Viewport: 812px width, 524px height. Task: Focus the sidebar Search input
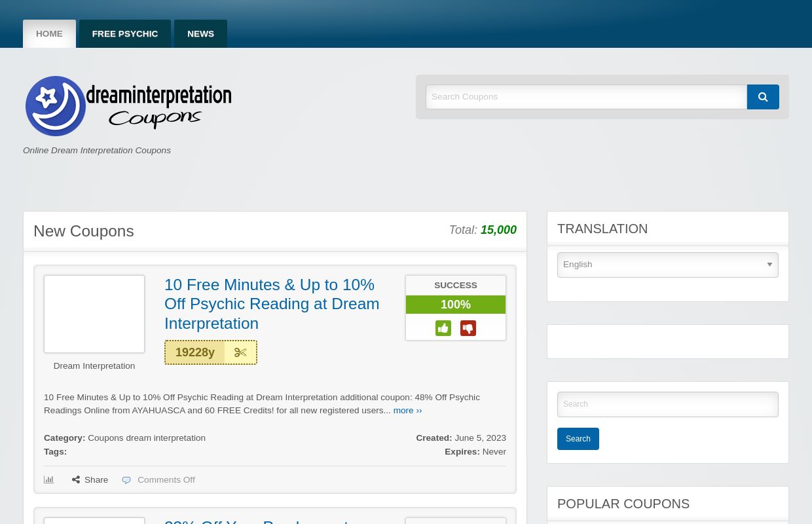[668, 404]
